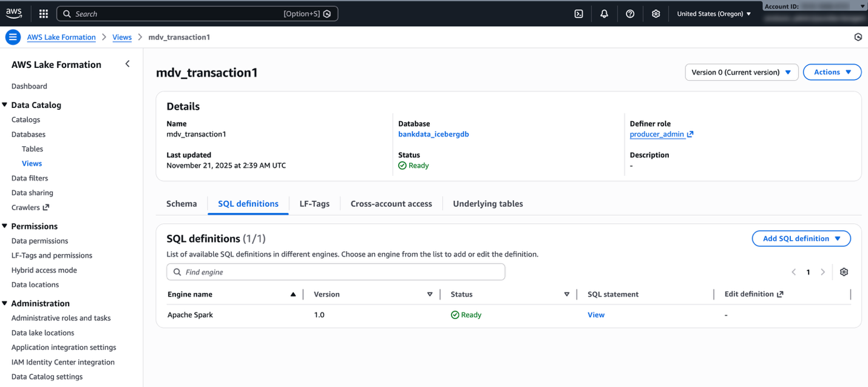Open the AWS services grid menu
The width and height of the screenshot is (868, 387).
pos(44,13)
